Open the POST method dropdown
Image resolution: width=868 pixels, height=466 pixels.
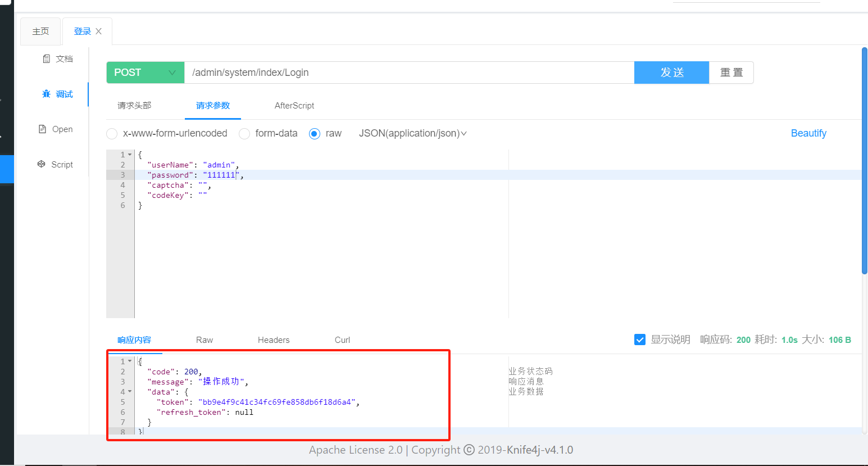[x=146, y=73]
